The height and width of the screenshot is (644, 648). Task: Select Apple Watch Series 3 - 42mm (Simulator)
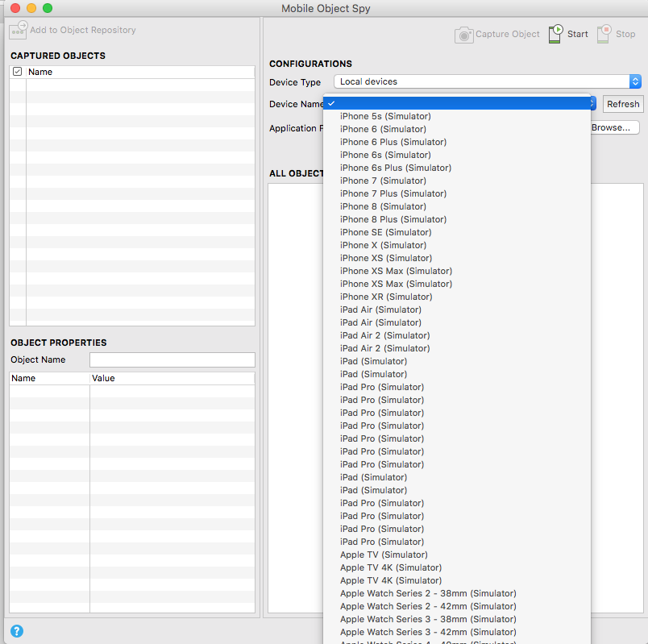[x=457, y=632]
